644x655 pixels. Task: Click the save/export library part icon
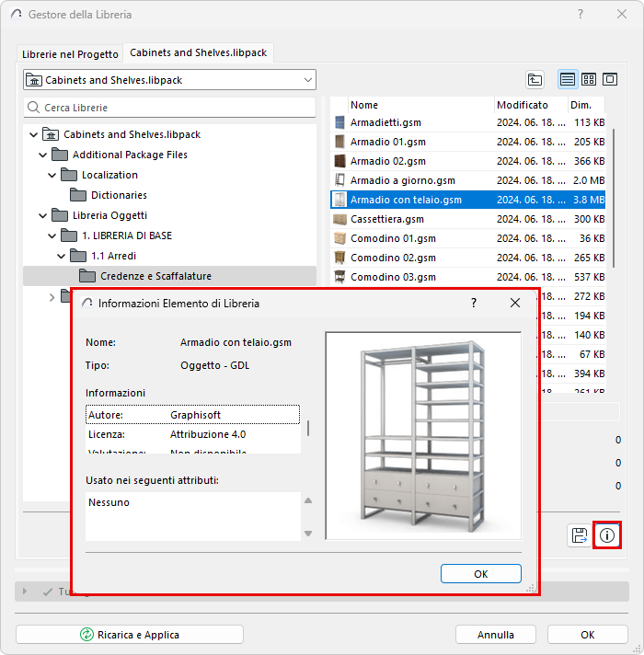(x=579, y=535)
